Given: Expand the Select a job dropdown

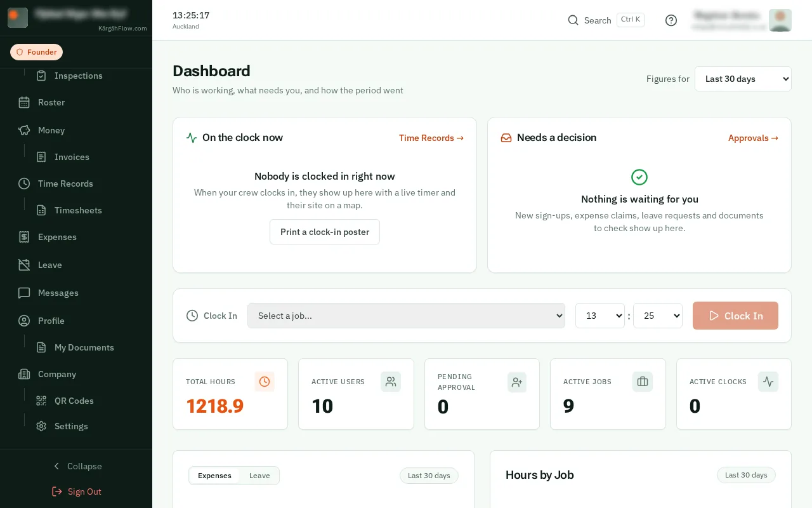Looking at the screenshot, I should point(406,316).
